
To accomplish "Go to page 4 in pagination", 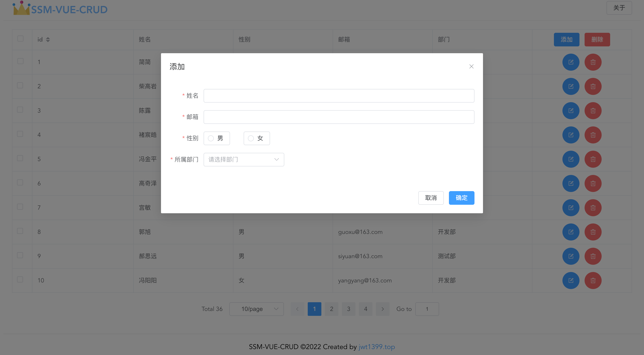I will (365, 309).
